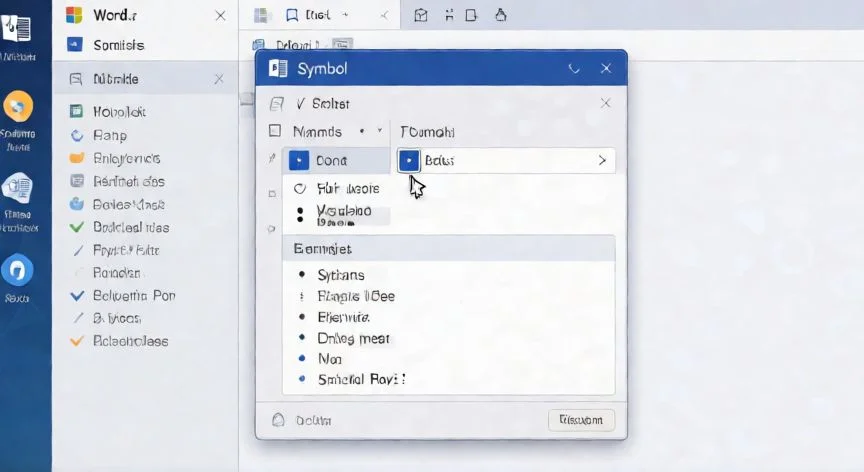Click the page icon in top toolbar

tap(471, 15)
